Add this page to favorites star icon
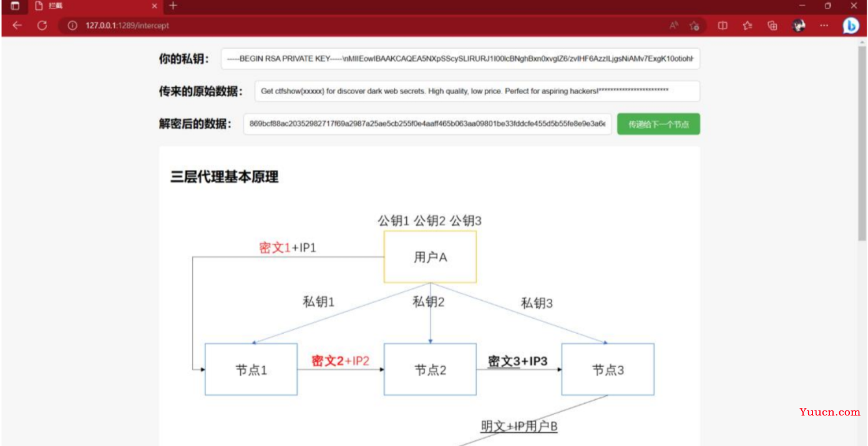Screen dimensions: 868x446 point(694,26)
